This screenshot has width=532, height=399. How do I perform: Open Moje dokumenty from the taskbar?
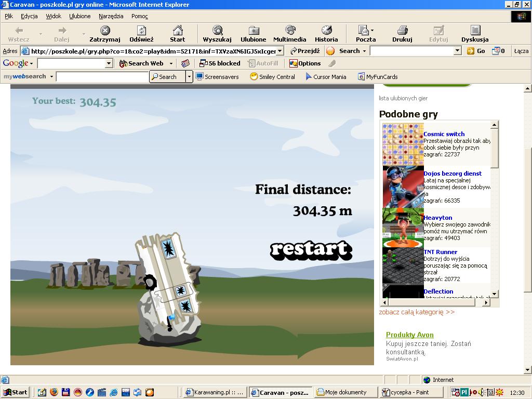pyautogui.click(x=345, y=392)
